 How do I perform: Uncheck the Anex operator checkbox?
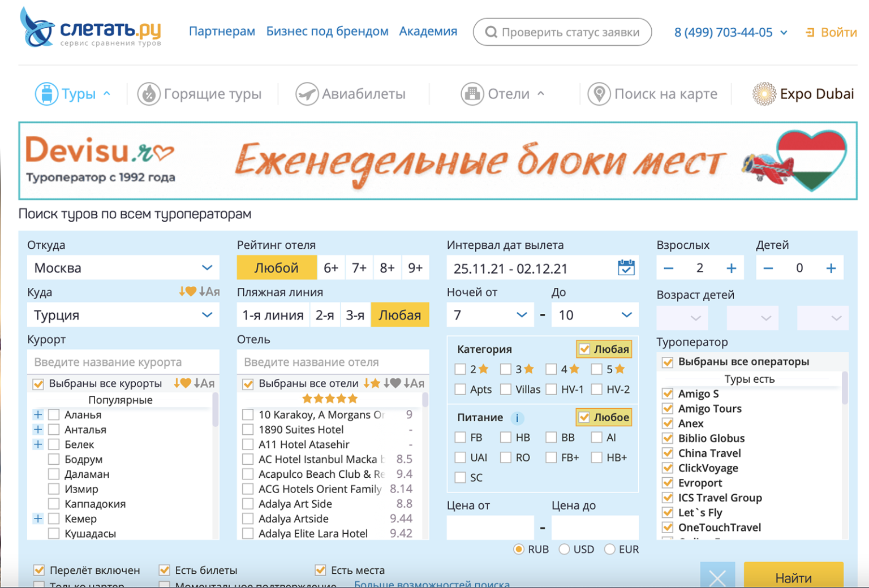tap(668, 423)
